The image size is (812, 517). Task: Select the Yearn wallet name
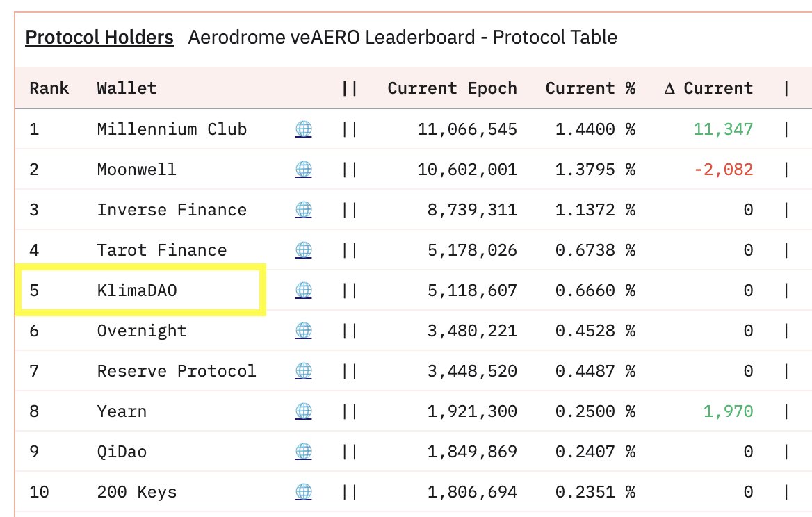point(122,411)
